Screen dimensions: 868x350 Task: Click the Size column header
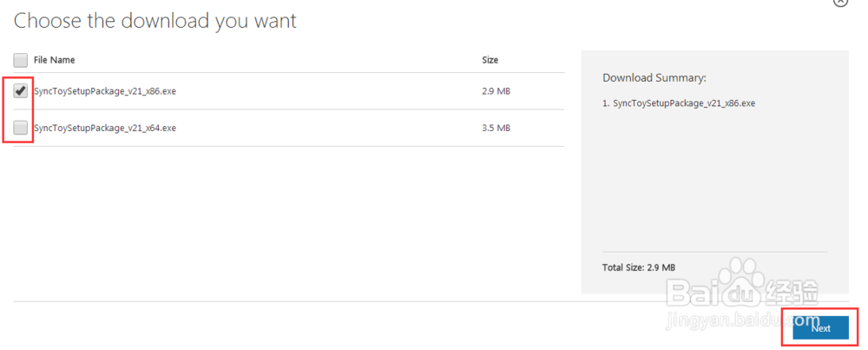tap(490, 60)
